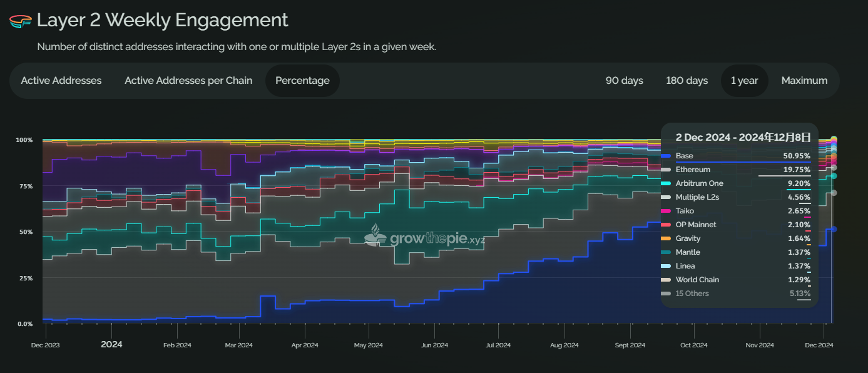868x373 pixels.
Task: Click the blue Base legend color marker
Action: (x=667, y=156)
